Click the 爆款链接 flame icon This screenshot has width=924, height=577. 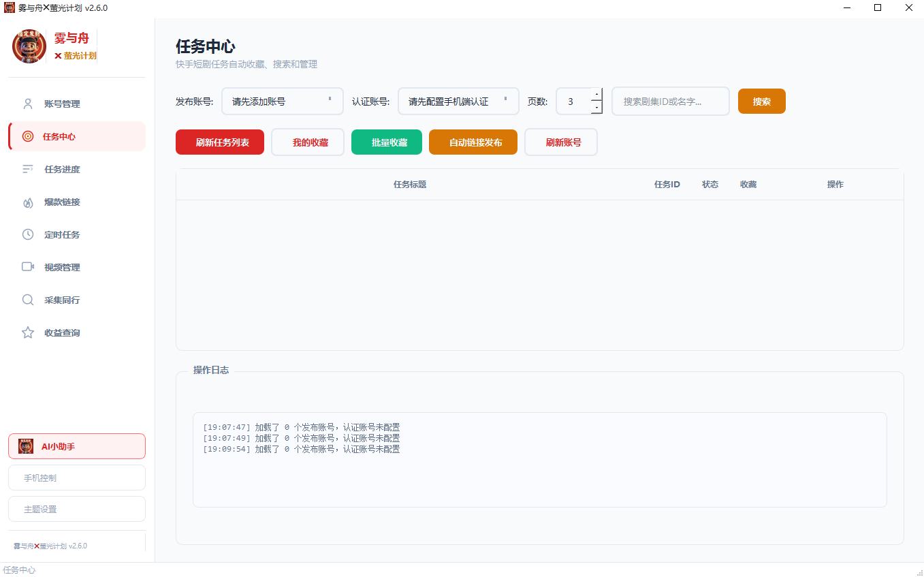[27, 202]
